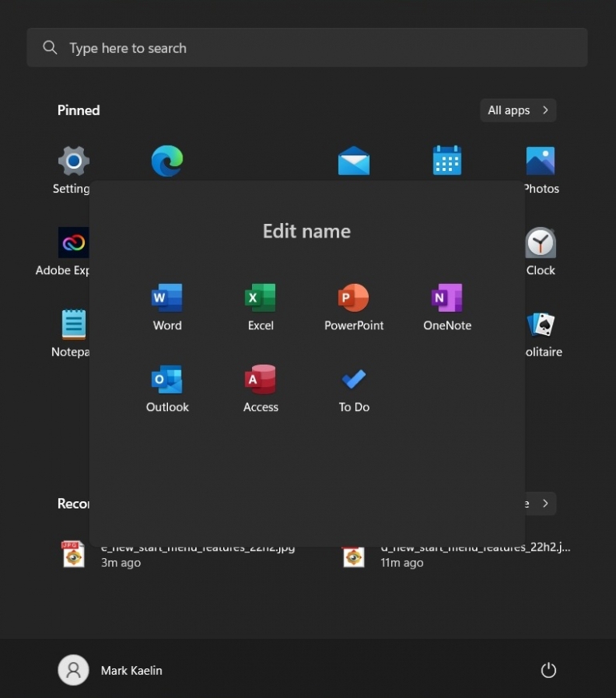Click the search magnifier icon

tap(50, 47)
